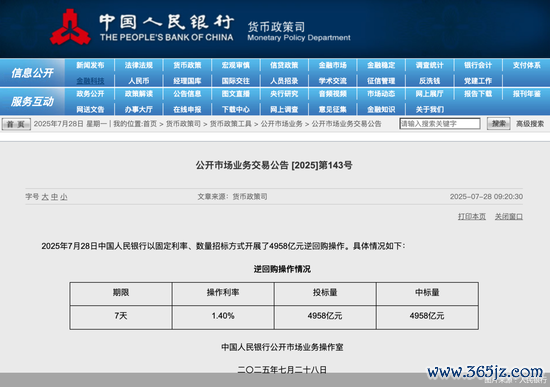Viewport: 550px width, 387px height.
Task: Click the 4958亿元 value under 投标量
Action: (x=325, y=316)
